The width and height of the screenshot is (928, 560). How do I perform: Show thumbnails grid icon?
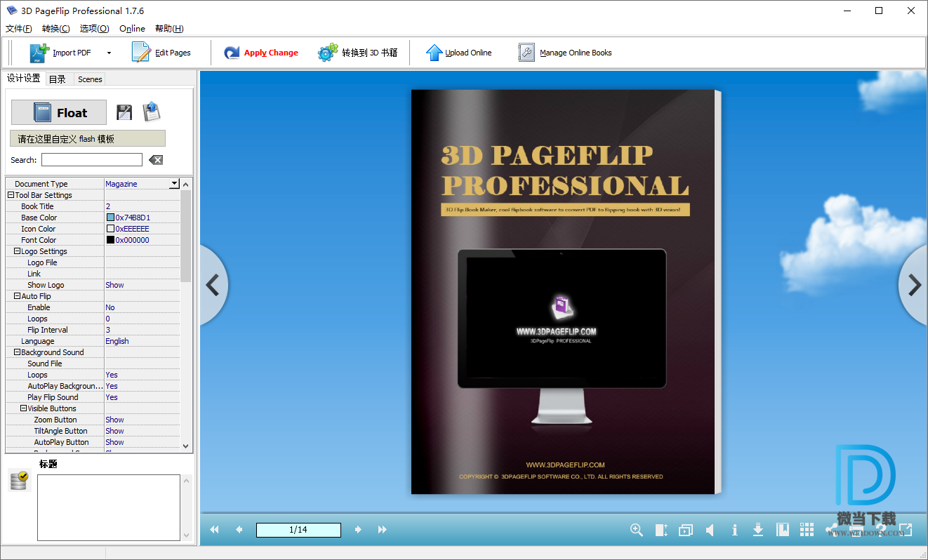pos(807,530)
